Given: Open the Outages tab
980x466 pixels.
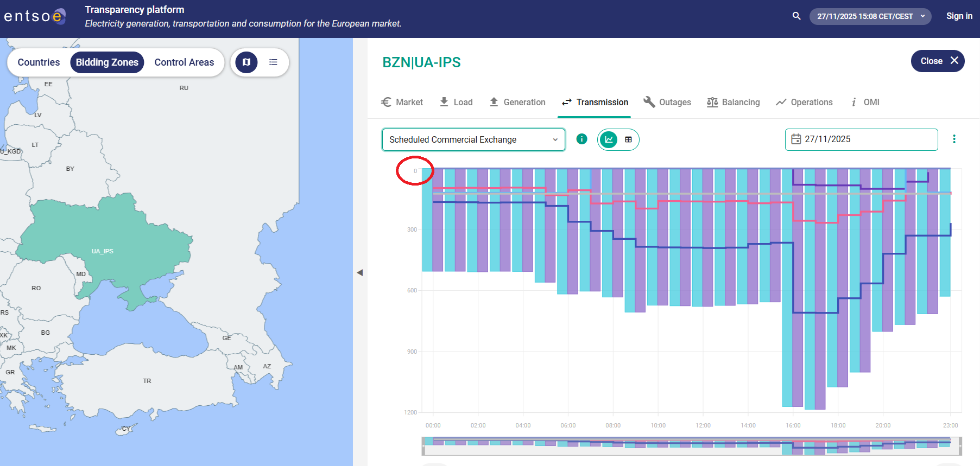Looking at the screenshot, I should [667, 102].
